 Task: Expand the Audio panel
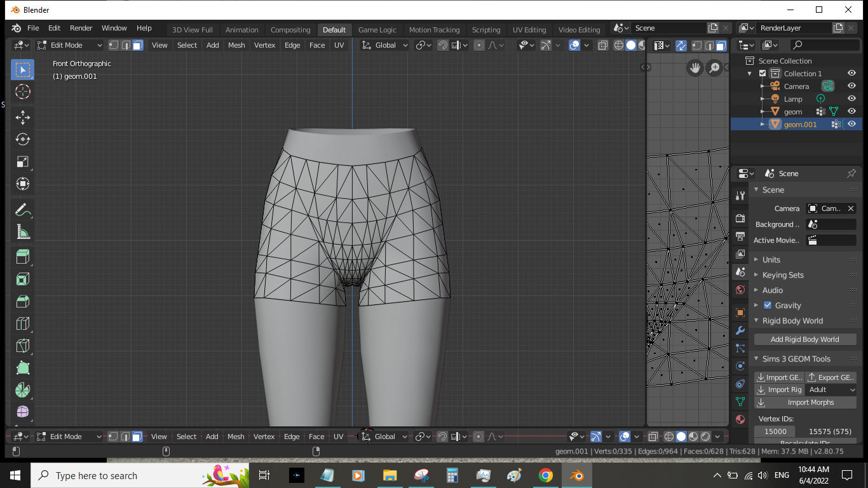point(772,290)
